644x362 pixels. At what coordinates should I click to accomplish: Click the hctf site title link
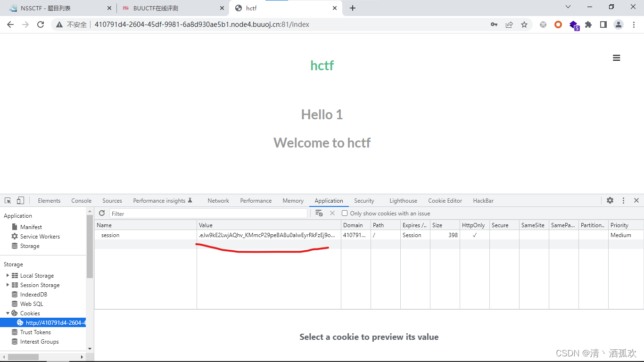(x=322, y=66)
